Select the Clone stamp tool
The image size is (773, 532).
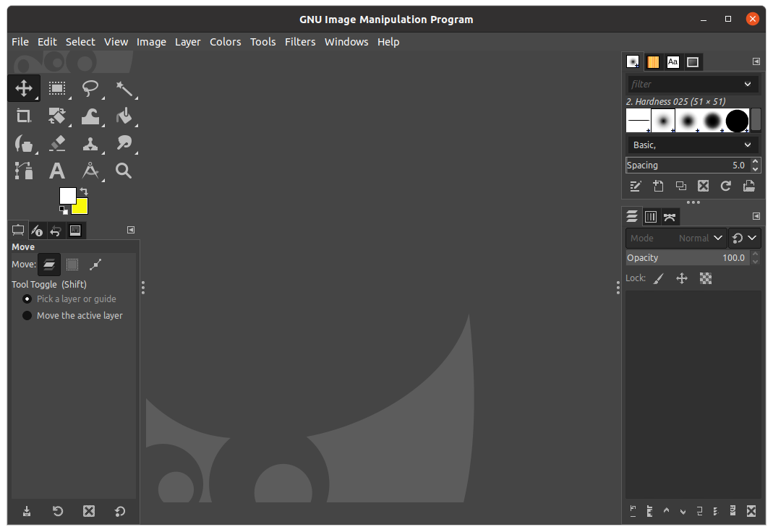click(90, 144)
